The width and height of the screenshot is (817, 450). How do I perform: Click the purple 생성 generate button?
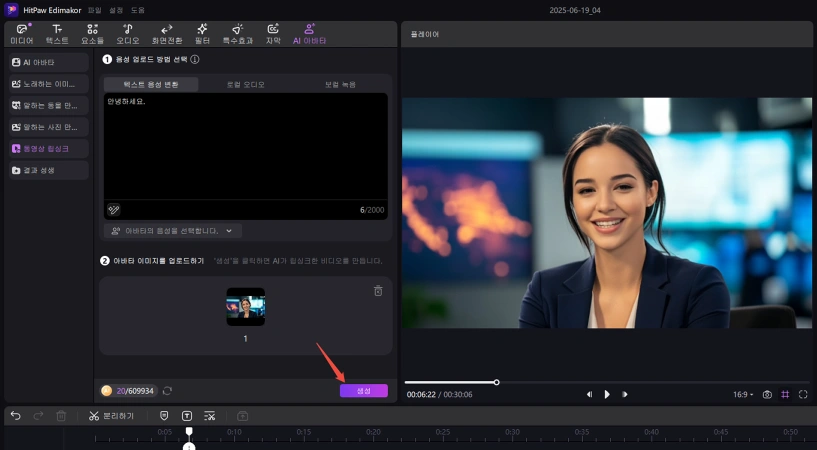(x=364, y=391)
